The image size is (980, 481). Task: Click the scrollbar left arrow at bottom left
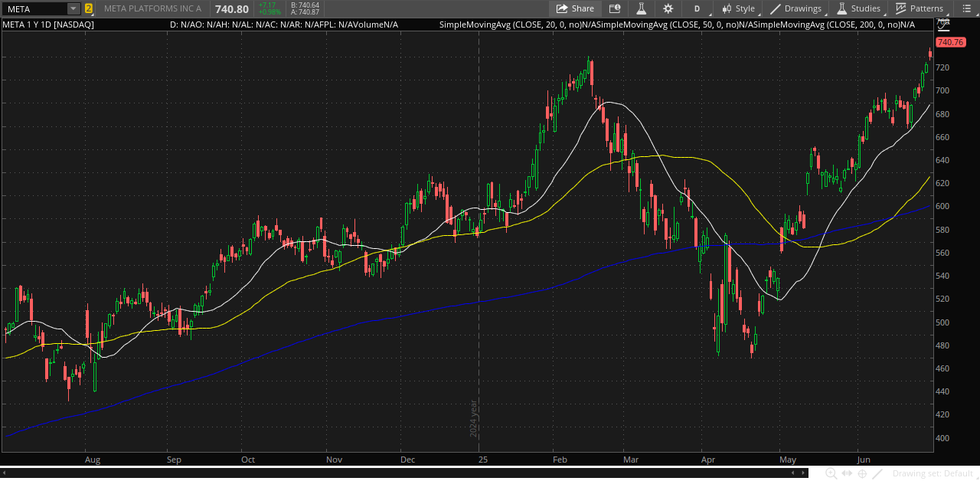click(4, 473)
